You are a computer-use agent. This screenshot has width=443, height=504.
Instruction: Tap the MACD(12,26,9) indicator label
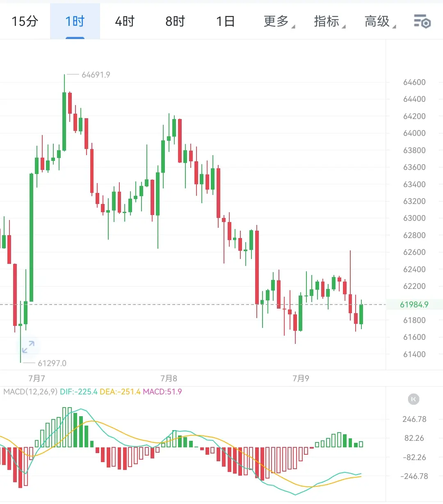pos(30,392)
